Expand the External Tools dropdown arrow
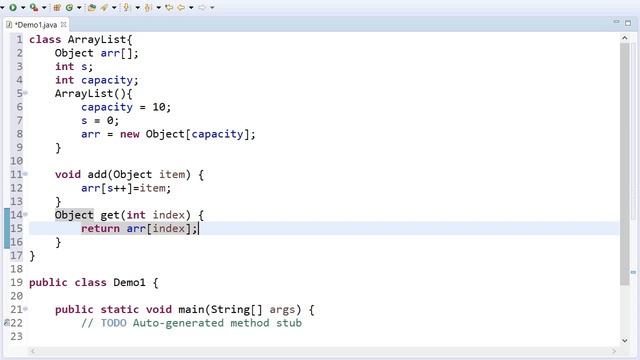The image size is (640, 360). [x=44, y=7]
